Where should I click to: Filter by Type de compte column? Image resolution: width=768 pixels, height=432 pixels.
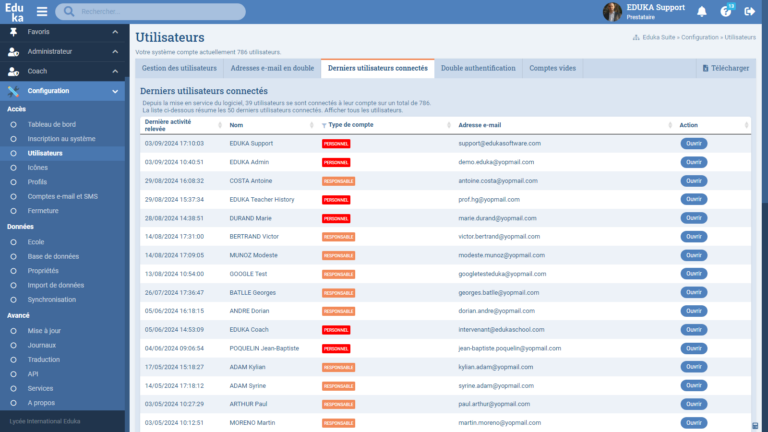pos(350,125)
